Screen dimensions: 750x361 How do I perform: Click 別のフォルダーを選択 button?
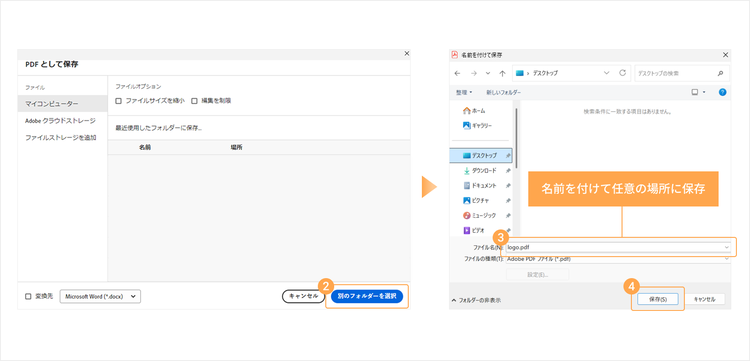pyautogui.click(x=367, y=296)
